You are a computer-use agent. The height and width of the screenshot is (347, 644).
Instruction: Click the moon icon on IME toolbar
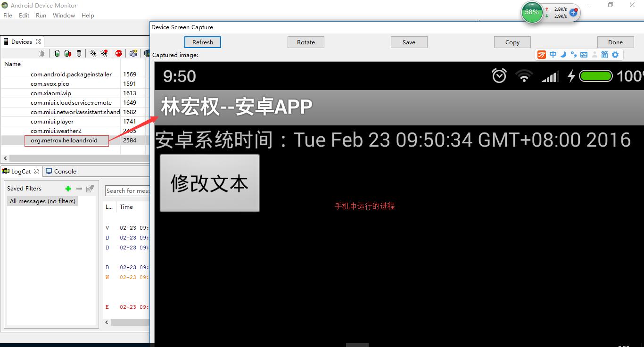[x=563, y=55]
